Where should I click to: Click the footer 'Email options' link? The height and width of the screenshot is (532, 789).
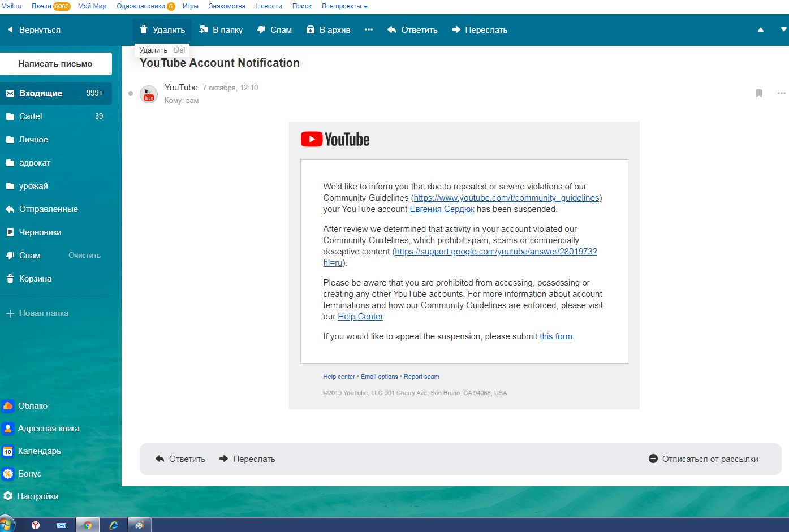(379, 377)
